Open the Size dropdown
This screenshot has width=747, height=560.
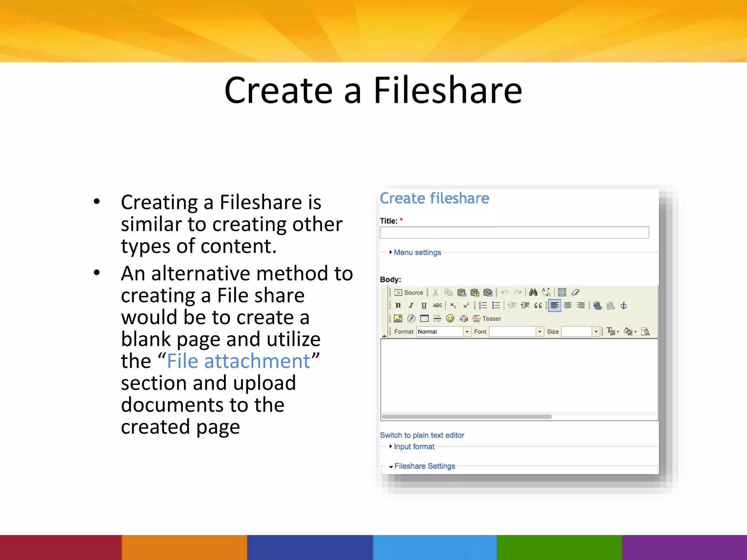(580, 331)
